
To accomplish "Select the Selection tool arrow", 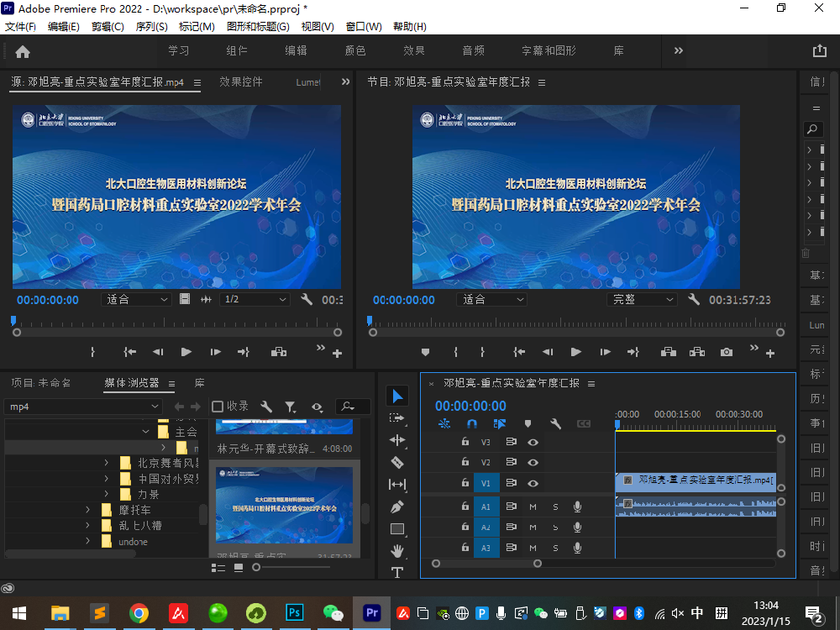I will 397,396.
